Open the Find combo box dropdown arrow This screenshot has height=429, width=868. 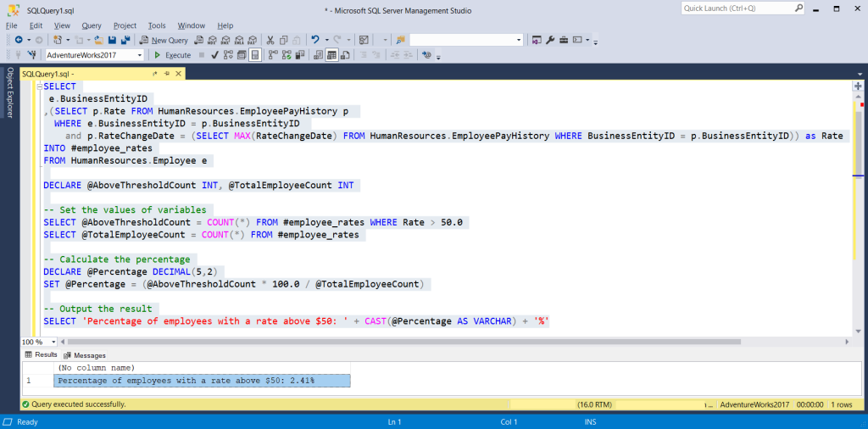click(x=519, y=40)
